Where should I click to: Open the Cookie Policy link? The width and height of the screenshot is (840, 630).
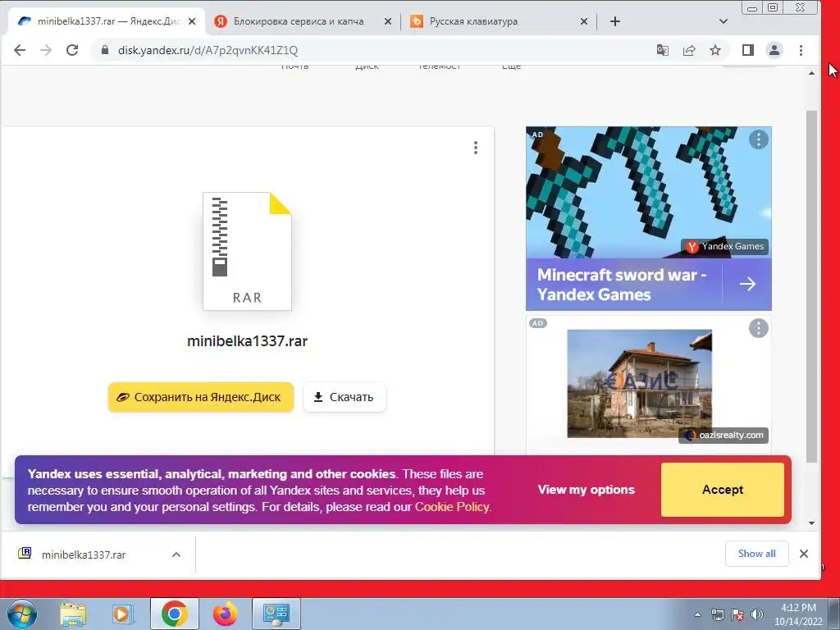[452, 507]
